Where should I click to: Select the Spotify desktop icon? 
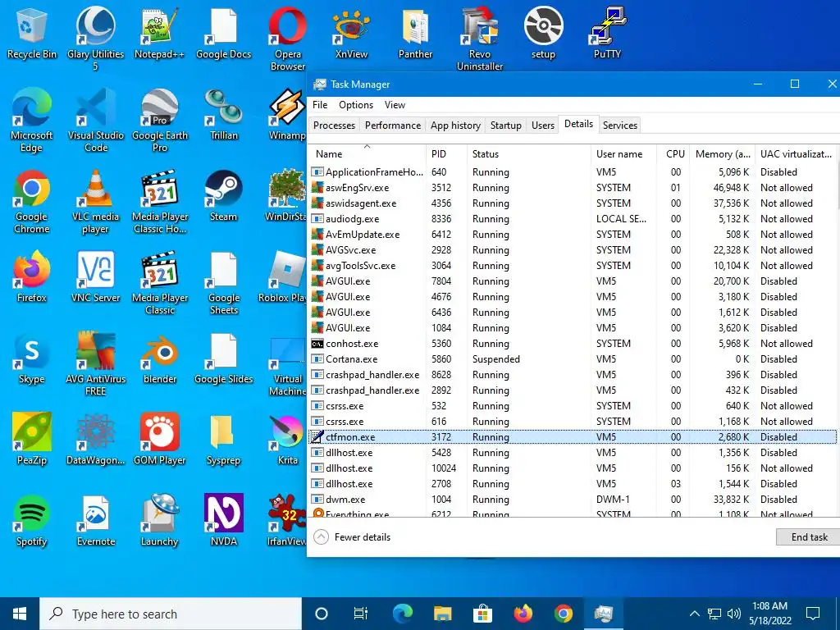coord(32,521)
